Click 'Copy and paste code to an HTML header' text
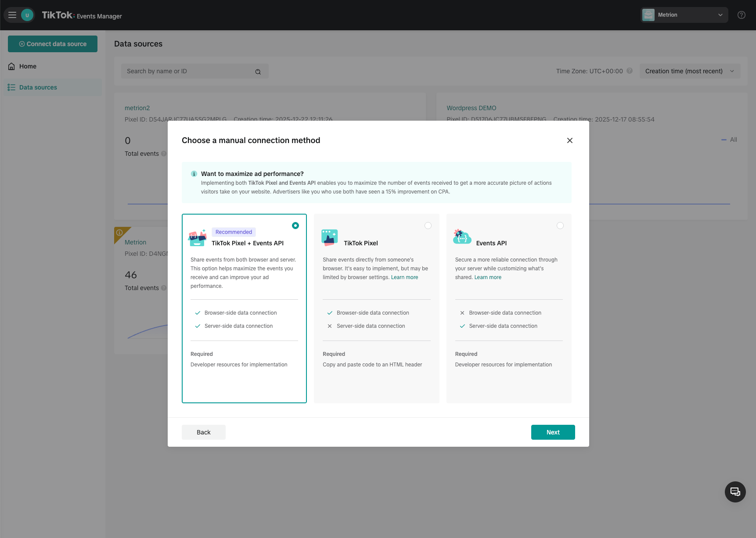The width and height of the screenshot is (756, 538). click(x=372, y=365)
